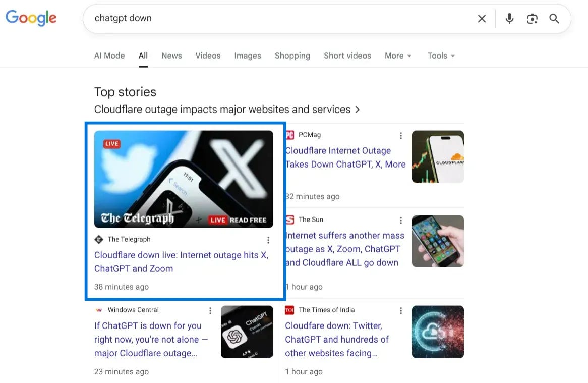Open Google Lens image search
This screenshot has width=588, height=383.
(x=532, y=18)
